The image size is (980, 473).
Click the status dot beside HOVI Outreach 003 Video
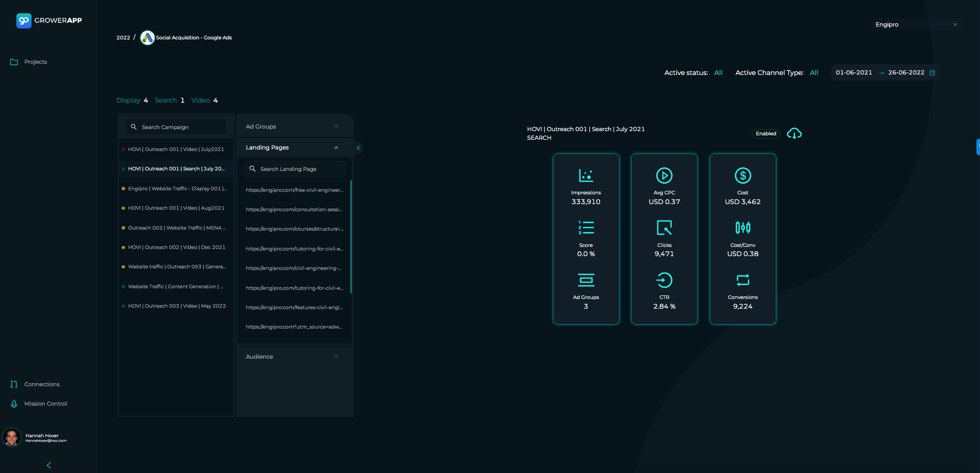(x=123, y=306)
